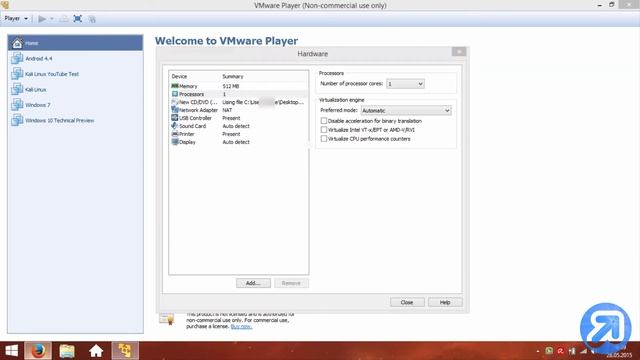The height and width of the screenshot is (360, 640).
Task: Select the Processors device row
Action: pyautogui.click(x=238, y=94)
